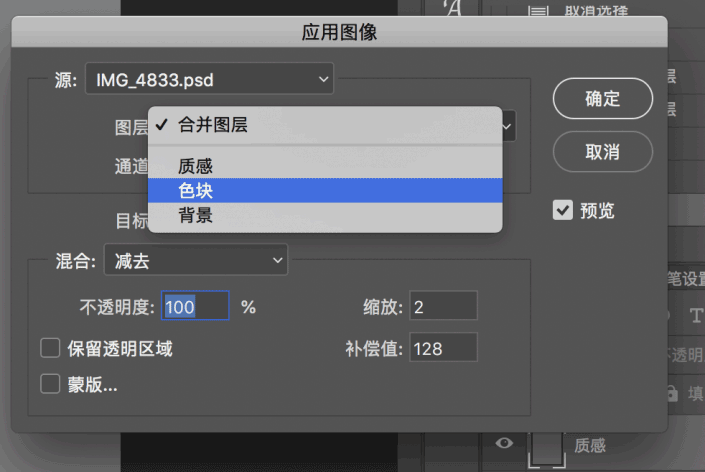Pick 色块 layer in the dropdown list

click(x=325, y=191)
